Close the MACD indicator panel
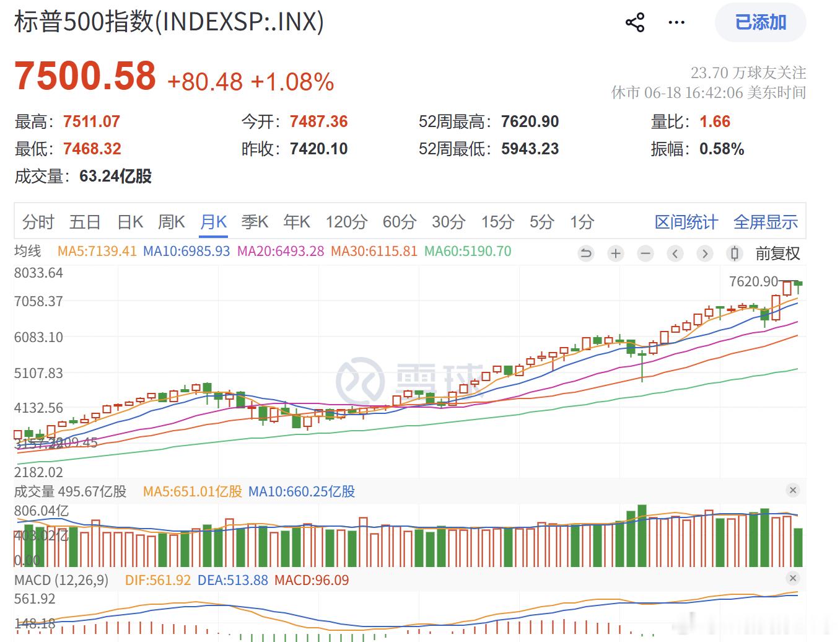 (792, 578)
